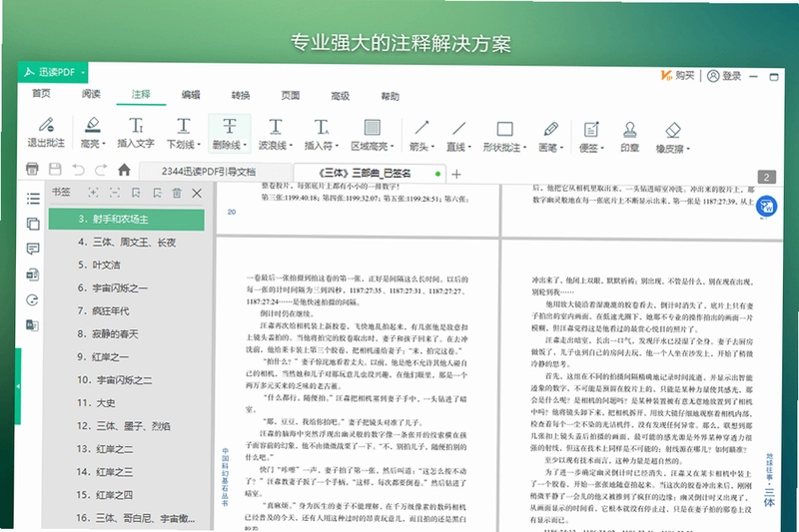Open the 删除线 dropdown arrow
The width and height of the screenshot is (799, 532).
click(245, 145)
